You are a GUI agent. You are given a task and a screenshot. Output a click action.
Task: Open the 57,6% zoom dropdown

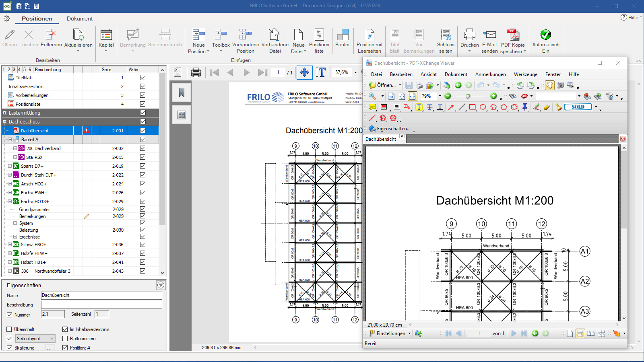[x=355, y=72]
